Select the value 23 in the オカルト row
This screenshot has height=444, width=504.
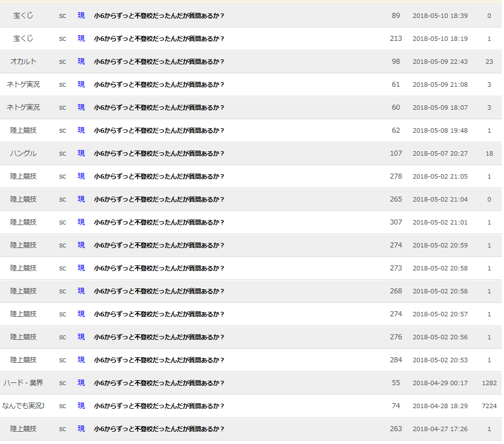tap(489, 62)
